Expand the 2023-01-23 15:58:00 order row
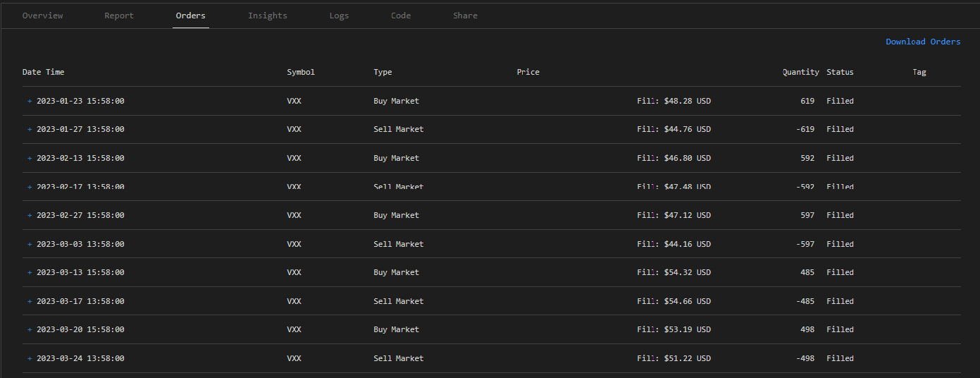This screenshot has width=980, height=378. pyautogui.click(x=30, y=101)
